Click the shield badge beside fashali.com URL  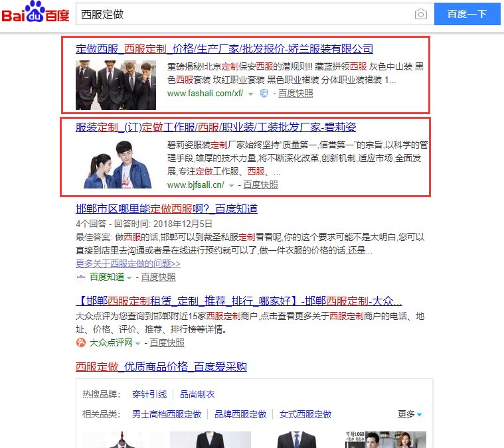pyautogui.click(x=264, y=94)
